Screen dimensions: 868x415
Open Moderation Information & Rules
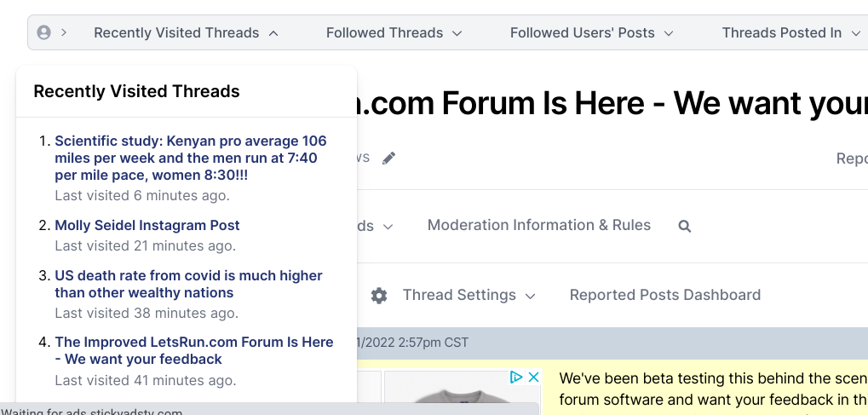(x=538, y=225)
